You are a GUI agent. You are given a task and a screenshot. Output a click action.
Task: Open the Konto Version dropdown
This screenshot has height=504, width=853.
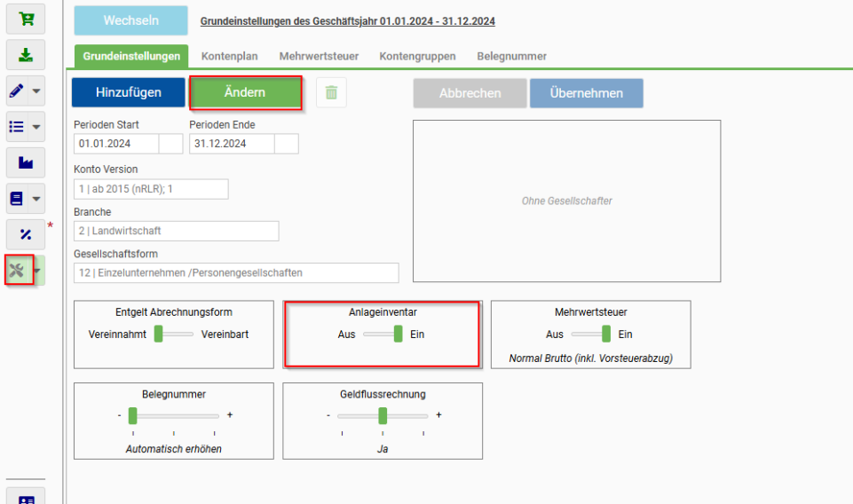point(151,189)
